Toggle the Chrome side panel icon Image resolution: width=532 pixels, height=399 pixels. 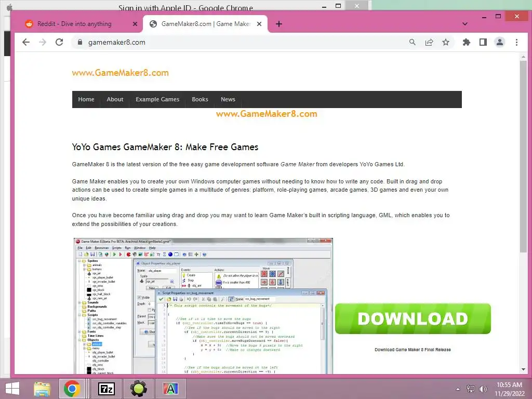coord(483,42)
